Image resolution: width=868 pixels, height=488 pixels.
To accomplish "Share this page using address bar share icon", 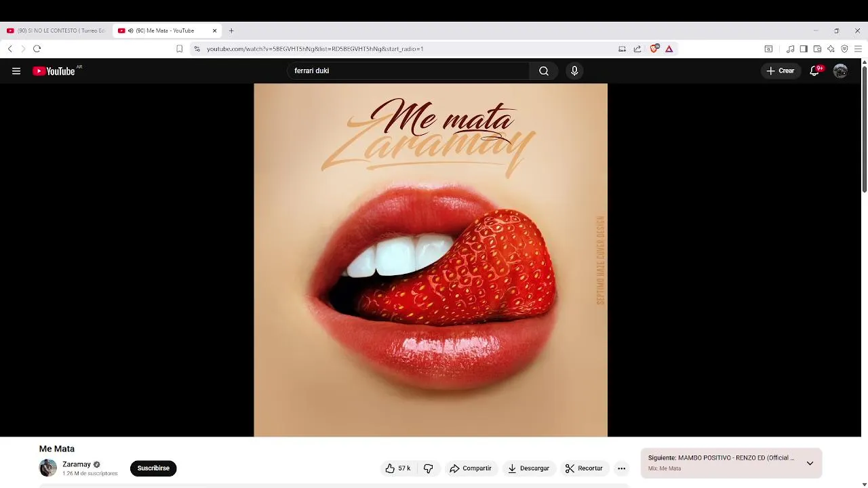I will [637, 49].
